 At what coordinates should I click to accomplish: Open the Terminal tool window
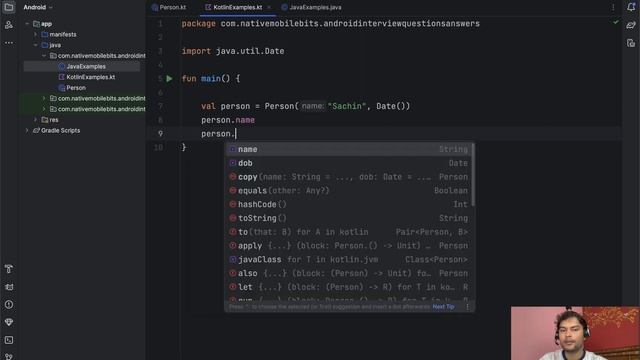point(9,340)
